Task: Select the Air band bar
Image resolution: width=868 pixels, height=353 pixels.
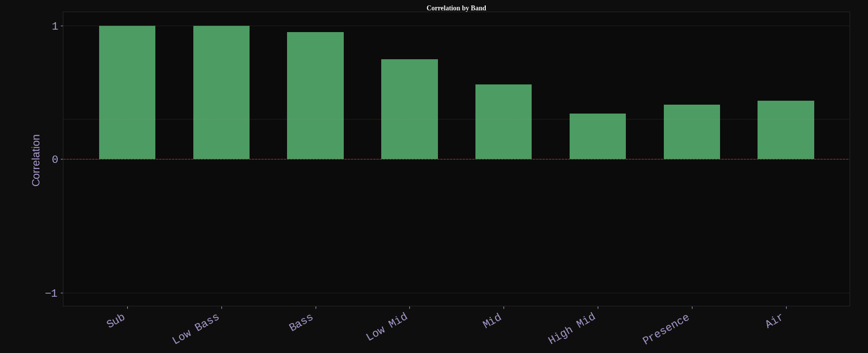Action: 786,130
